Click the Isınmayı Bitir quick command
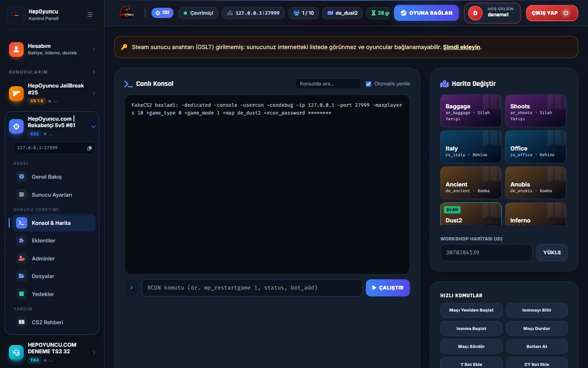The height and width of the screenshot is (368, 588). pyautogui.click(x=537, y=310)
